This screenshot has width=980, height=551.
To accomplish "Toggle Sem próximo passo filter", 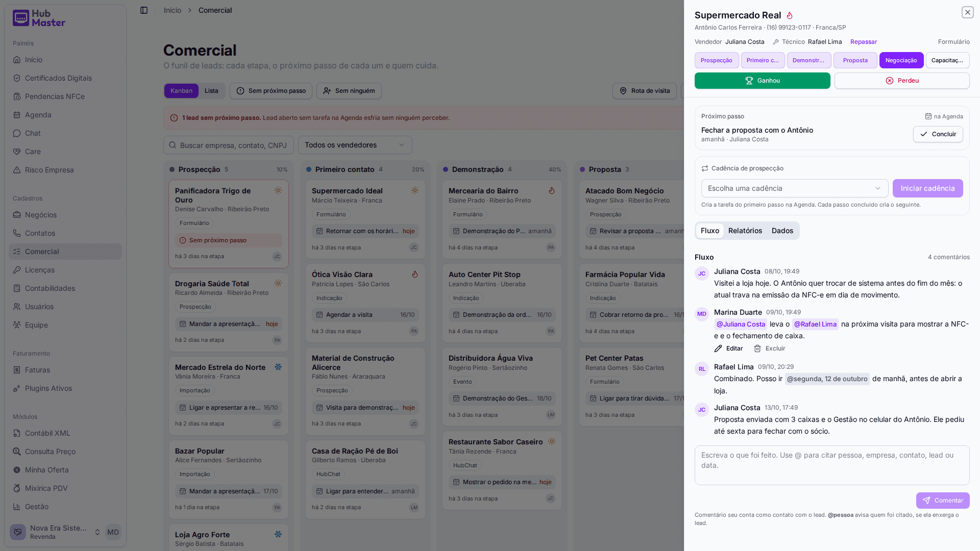I will (271, 91).
